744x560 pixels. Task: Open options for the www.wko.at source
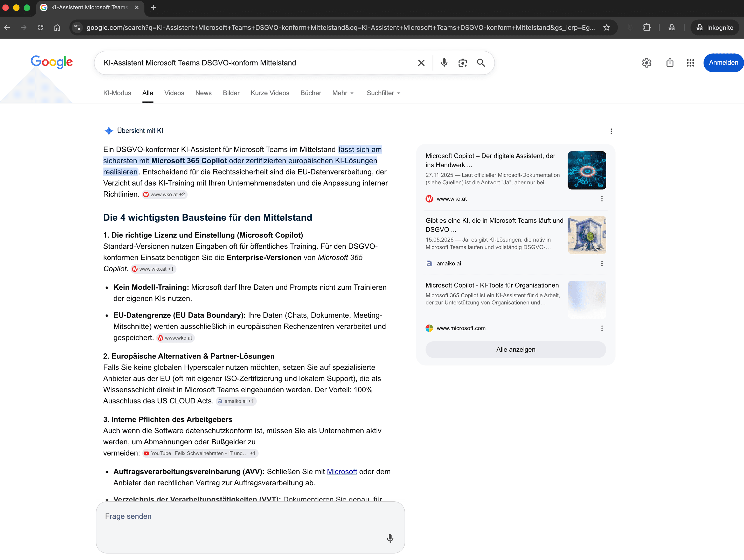602,199
